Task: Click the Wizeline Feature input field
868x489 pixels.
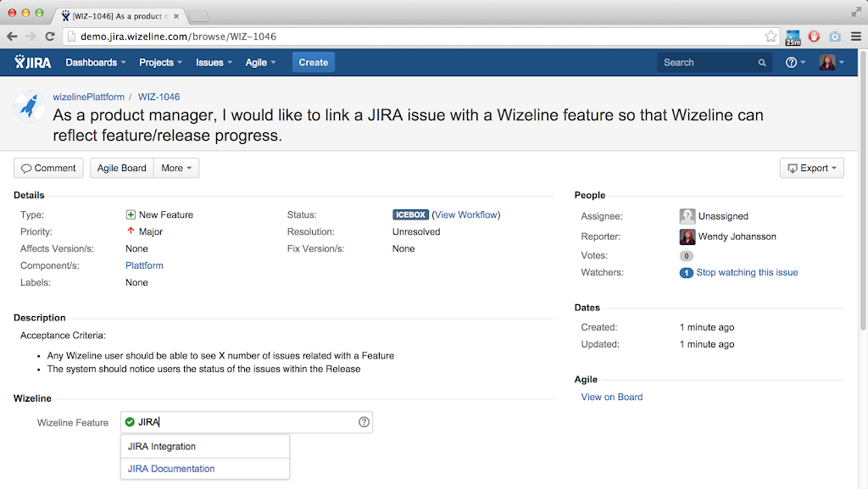Action: pos(246,422)
